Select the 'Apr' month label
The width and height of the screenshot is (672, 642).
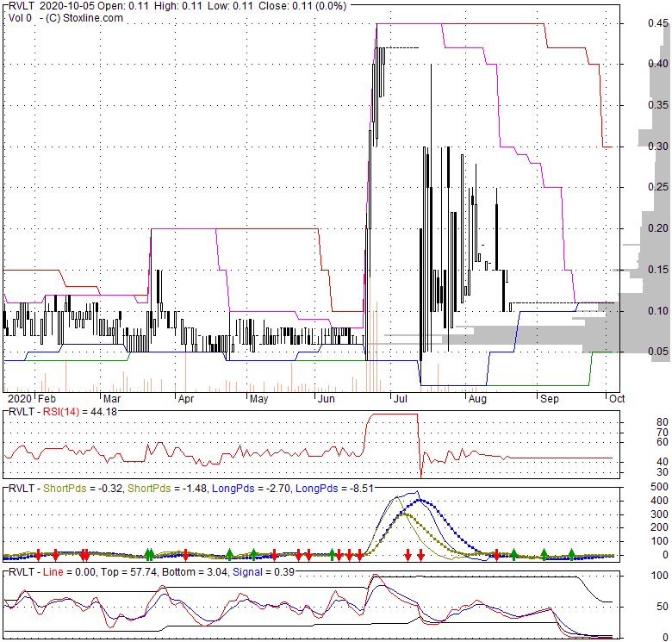pos(186,399)
